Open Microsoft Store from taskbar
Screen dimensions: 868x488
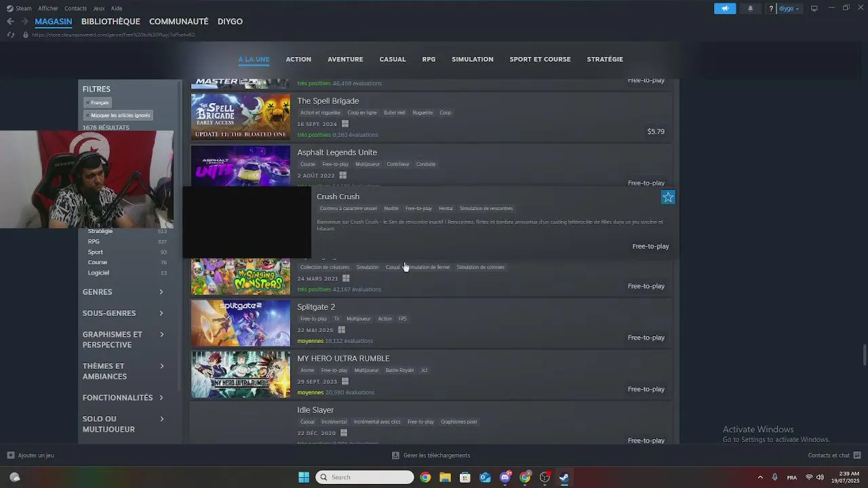point(465,477)
